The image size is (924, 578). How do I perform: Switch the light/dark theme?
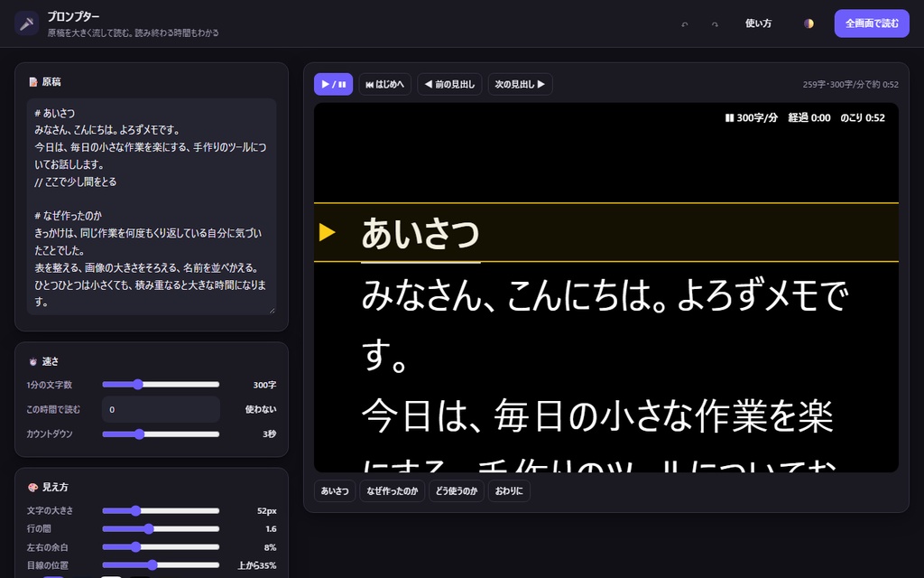point(808,23)
